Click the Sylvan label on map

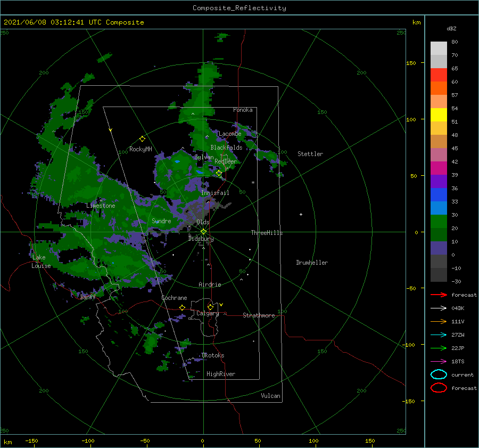coord(204,157)
